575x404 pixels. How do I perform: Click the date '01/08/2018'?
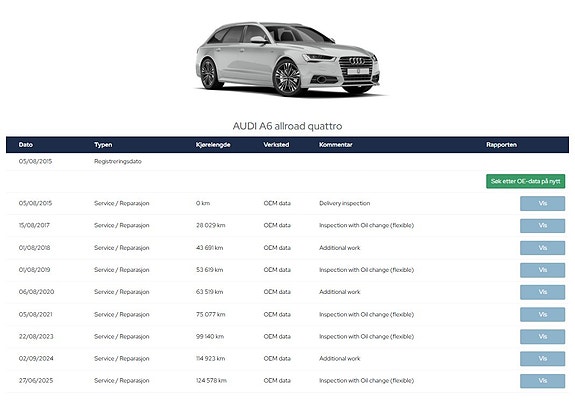point(34,248)
